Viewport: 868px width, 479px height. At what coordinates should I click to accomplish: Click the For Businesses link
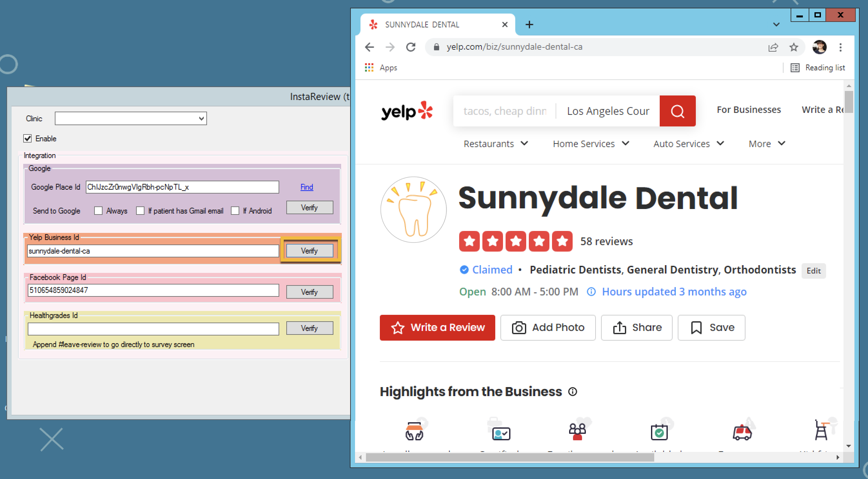[x=749, y=110]
